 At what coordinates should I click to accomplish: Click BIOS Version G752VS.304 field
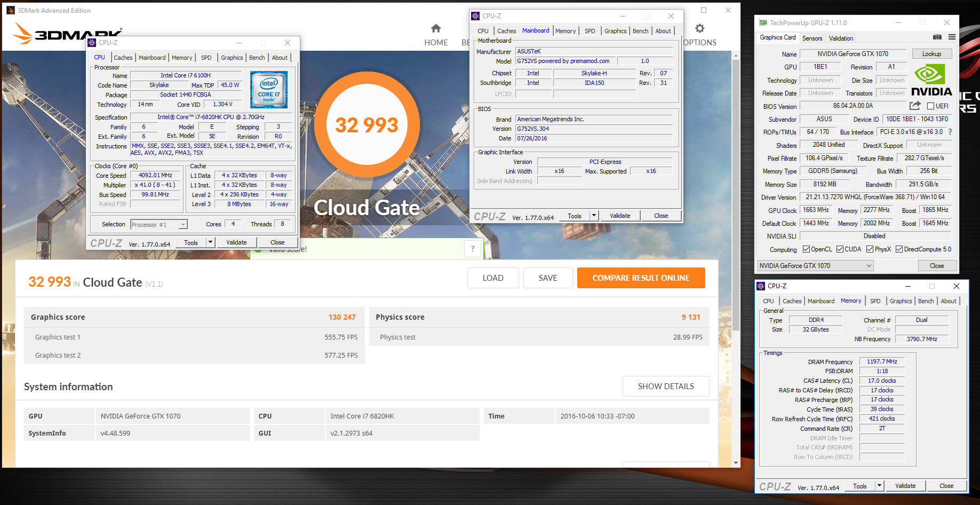click(x=594, y=129)
